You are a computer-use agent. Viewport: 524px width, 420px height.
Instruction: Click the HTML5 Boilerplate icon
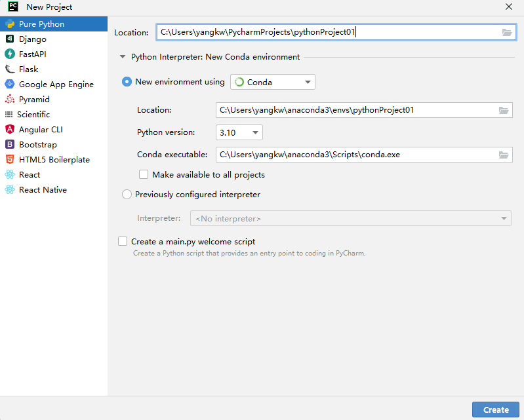pyautogui.click(x=10, y=159)
